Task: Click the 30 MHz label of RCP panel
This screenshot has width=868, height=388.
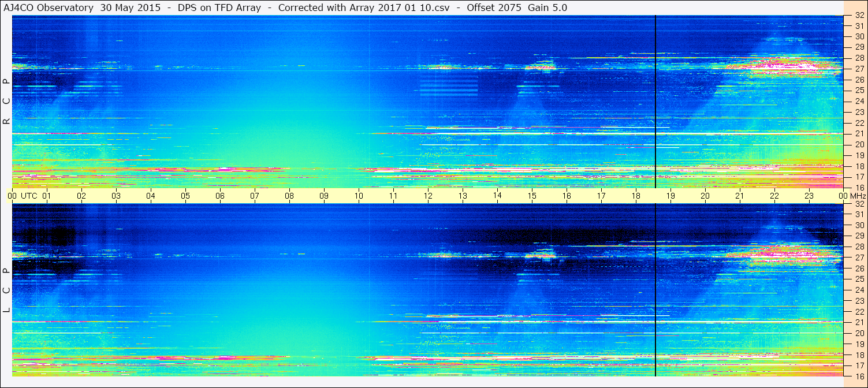Action: 859,36
